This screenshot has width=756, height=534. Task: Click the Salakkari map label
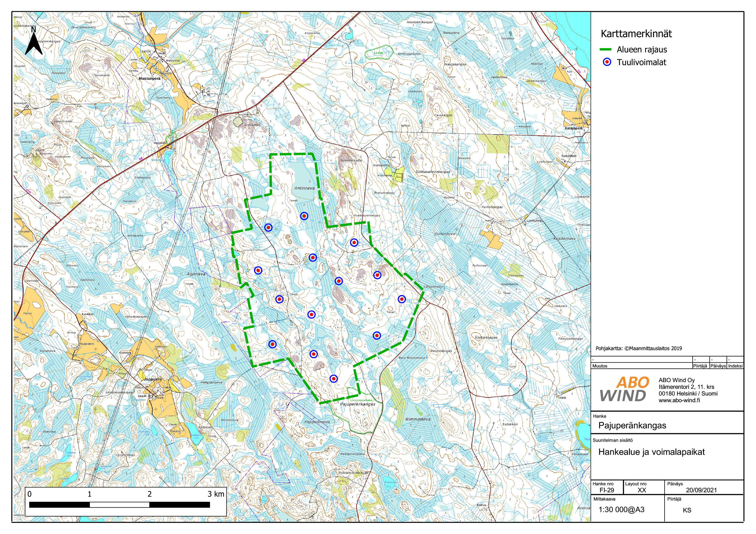point(510,424)
